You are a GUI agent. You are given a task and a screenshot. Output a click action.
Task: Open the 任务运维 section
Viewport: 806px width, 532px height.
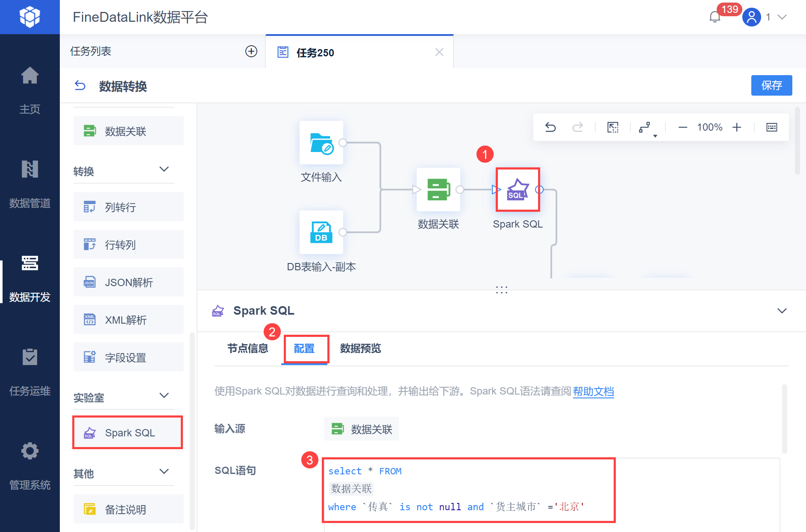[x=30, y=372]
